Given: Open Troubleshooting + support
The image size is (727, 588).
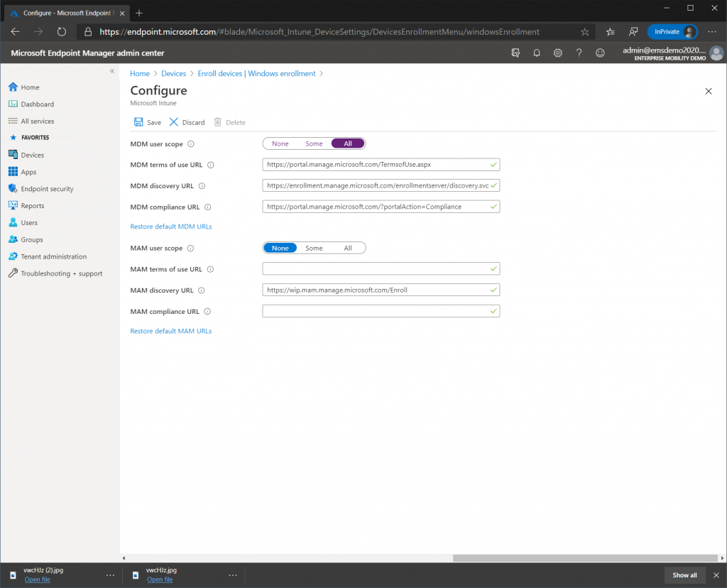Looking at the screenshot, I should pos(55,273).
